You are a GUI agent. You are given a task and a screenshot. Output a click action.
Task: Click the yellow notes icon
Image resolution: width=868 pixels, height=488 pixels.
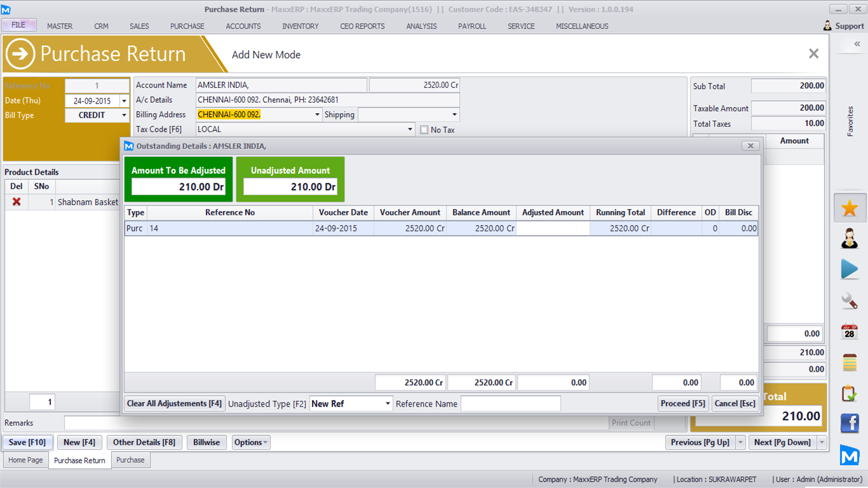coord(850,362)
